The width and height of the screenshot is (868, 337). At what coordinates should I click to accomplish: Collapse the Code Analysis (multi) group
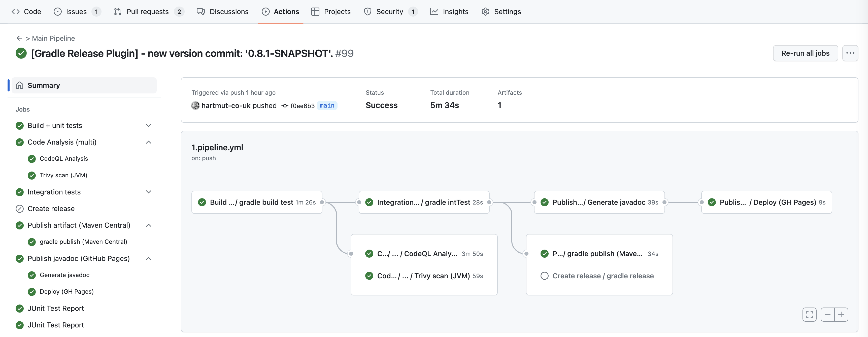click(149, 142)
